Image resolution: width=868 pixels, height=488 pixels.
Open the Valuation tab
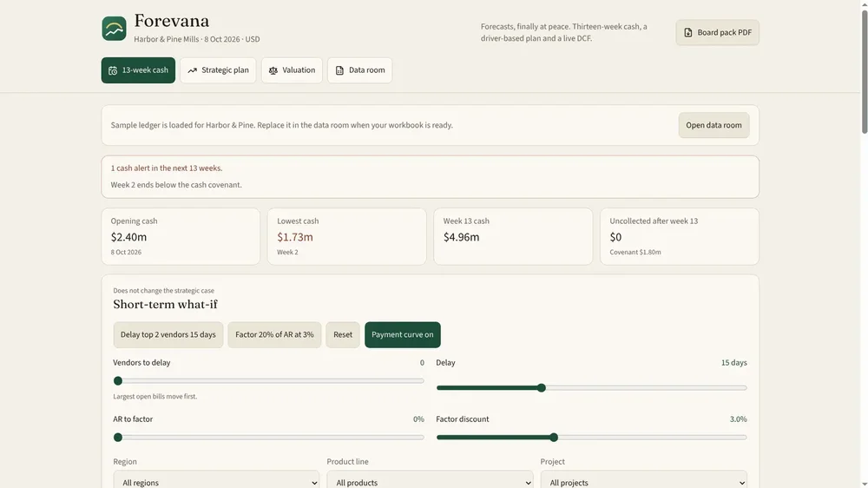click(x=292, y=70)
